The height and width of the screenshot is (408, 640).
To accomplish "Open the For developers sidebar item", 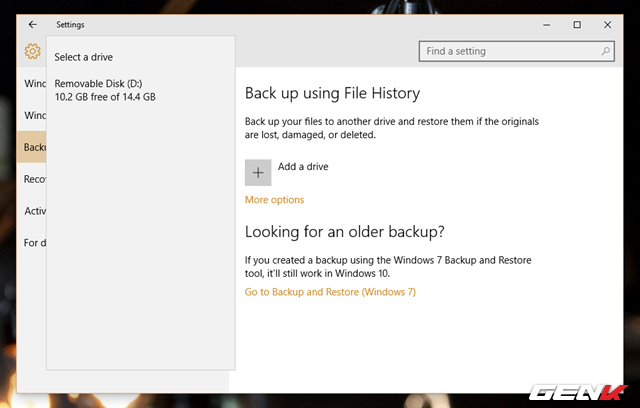I will pos(31,242).
